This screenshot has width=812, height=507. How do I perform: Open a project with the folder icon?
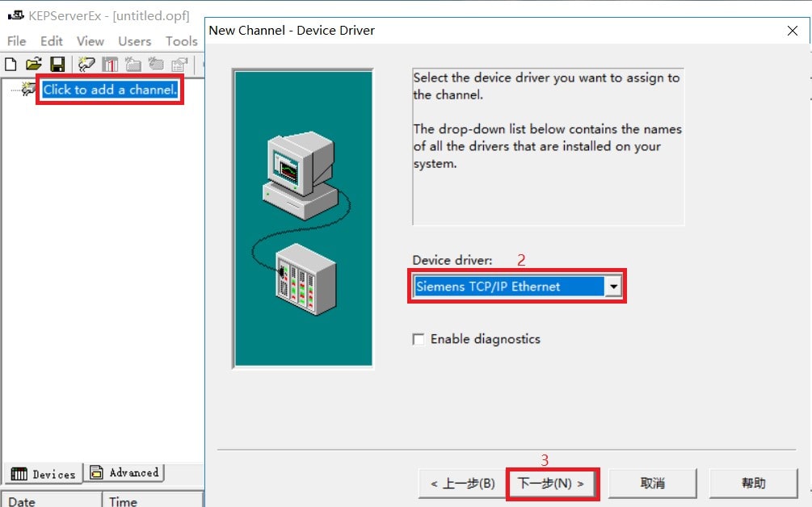pos(34,64)
